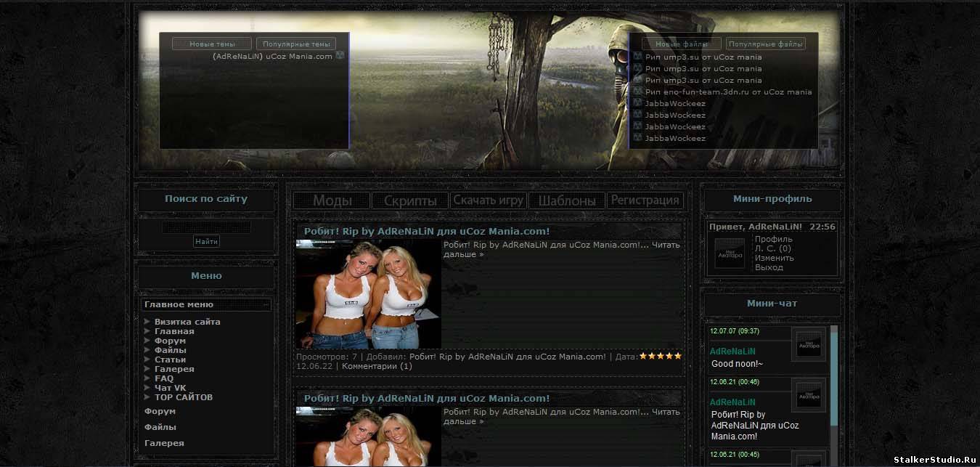
Task: Click the Поиск по сайту heading
Action: [x=206, y=199]
